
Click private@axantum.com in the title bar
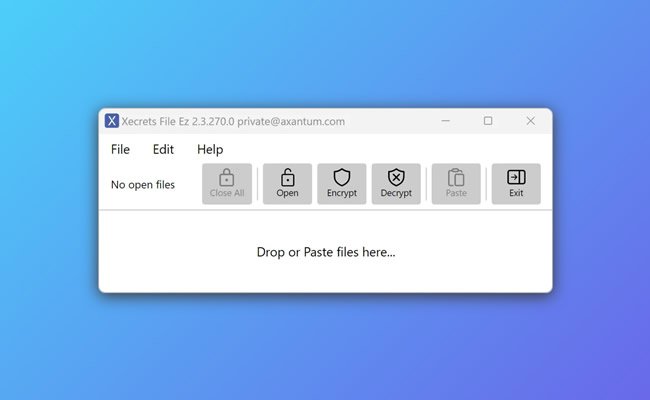tap(291, 121)
